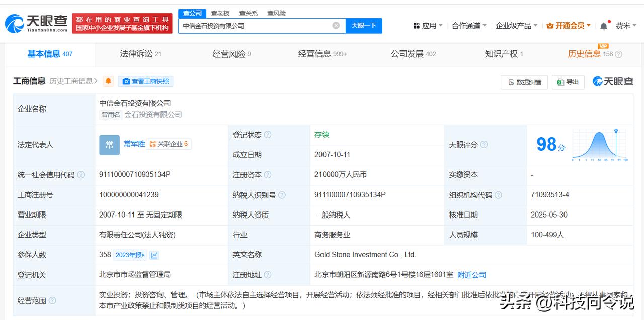
Task: Click registered capital 210000万人民币
Action: click(x=341, y=174)
